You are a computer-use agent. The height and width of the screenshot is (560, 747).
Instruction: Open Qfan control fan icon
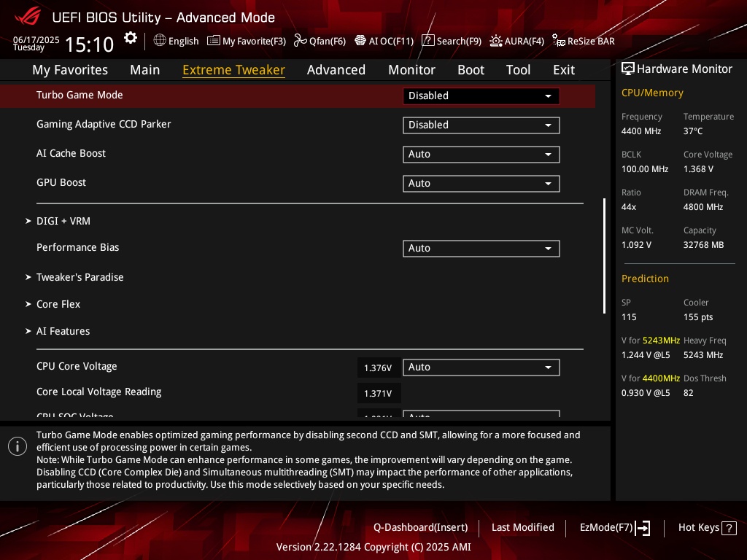click(x=300, y=41)
